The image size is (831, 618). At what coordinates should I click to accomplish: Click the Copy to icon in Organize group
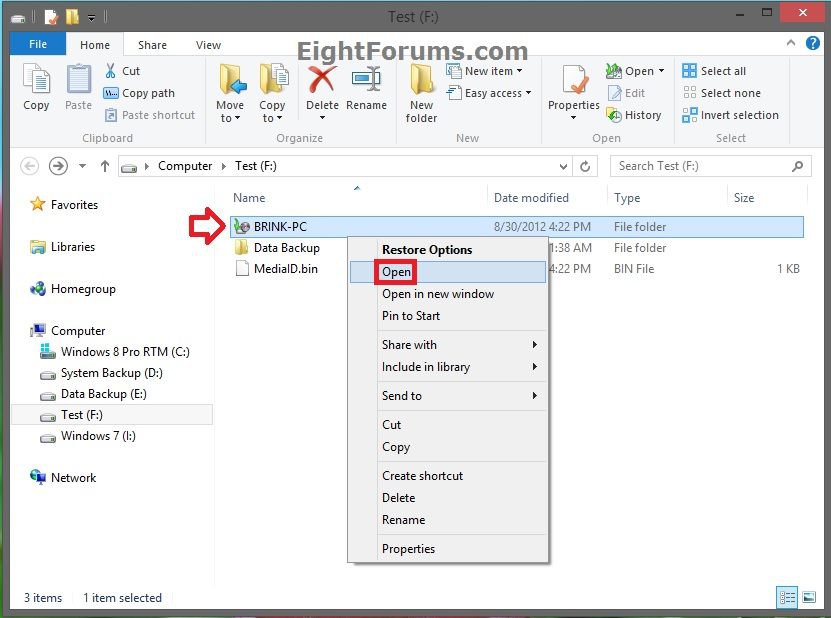(x=273, y=80)
